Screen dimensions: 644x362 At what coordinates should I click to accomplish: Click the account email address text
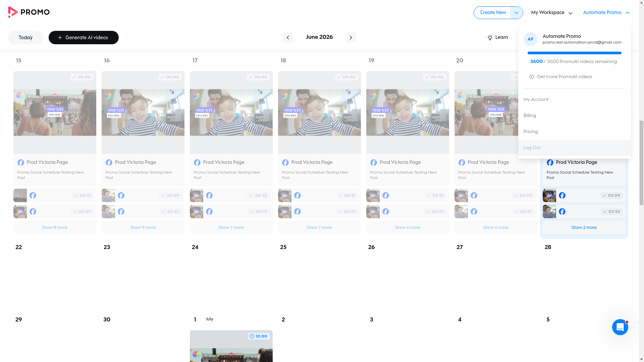582,43
